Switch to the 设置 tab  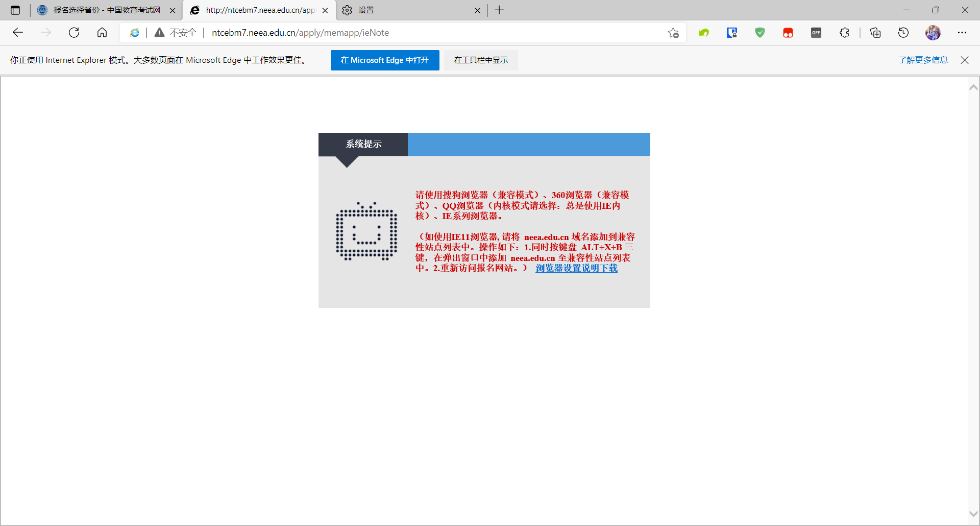click(408, 10)
